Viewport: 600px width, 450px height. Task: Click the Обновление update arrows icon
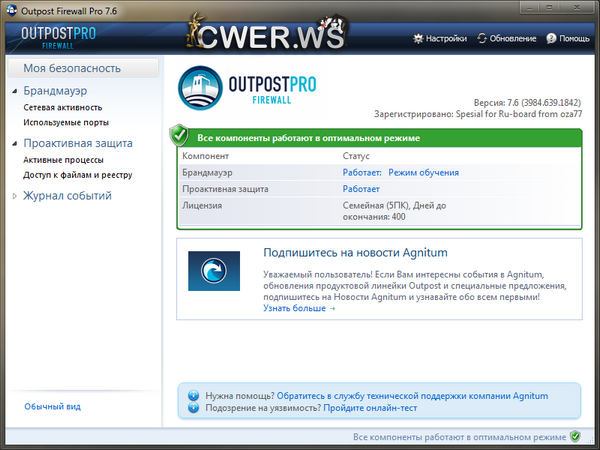coord(482,39)
